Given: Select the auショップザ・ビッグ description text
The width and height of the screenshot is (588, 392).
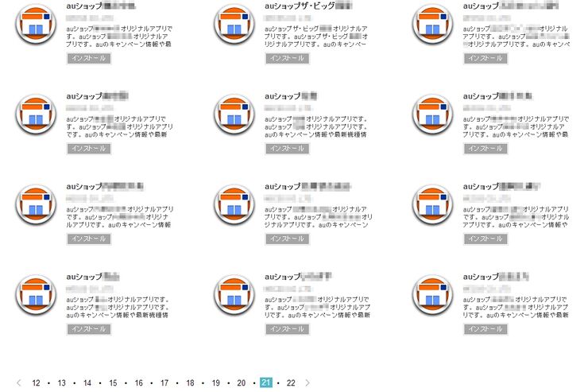Looking at the screenshot, I should click(x=315, y=37).
